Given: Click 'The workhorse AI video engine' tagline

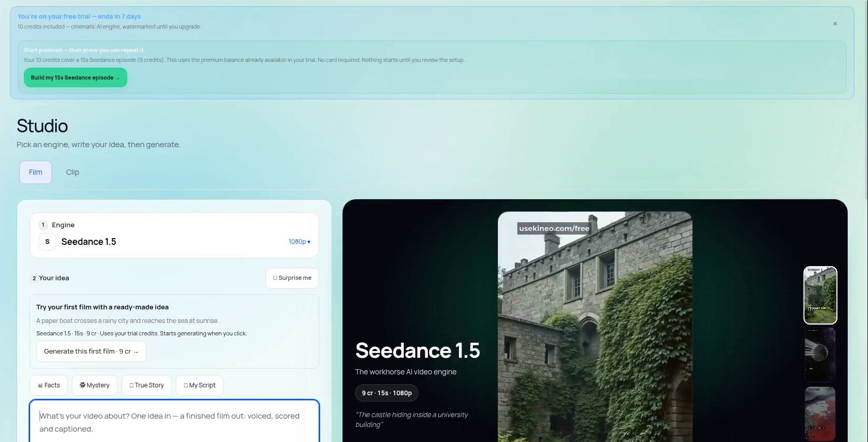Looking at the screenshot, I should 406,372.
